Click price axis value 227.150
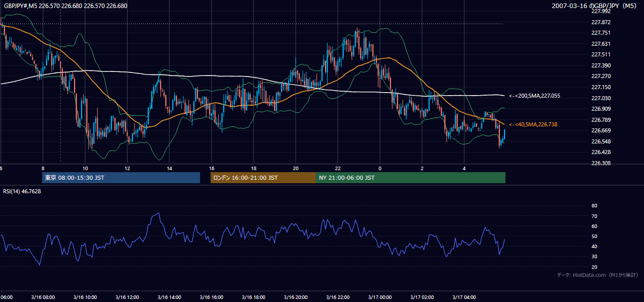Screen dimensions: 644x302 point(601,87)
